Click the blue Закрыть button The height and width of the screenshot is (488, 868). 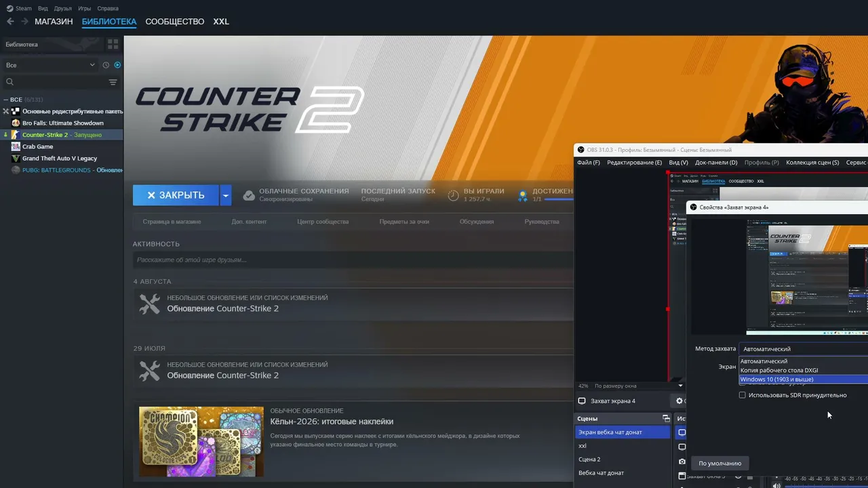point(176,195)
